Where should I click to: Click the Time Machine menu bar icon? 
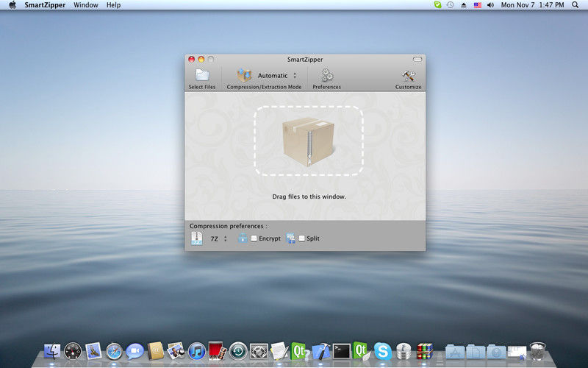click(x=451, y=5)
